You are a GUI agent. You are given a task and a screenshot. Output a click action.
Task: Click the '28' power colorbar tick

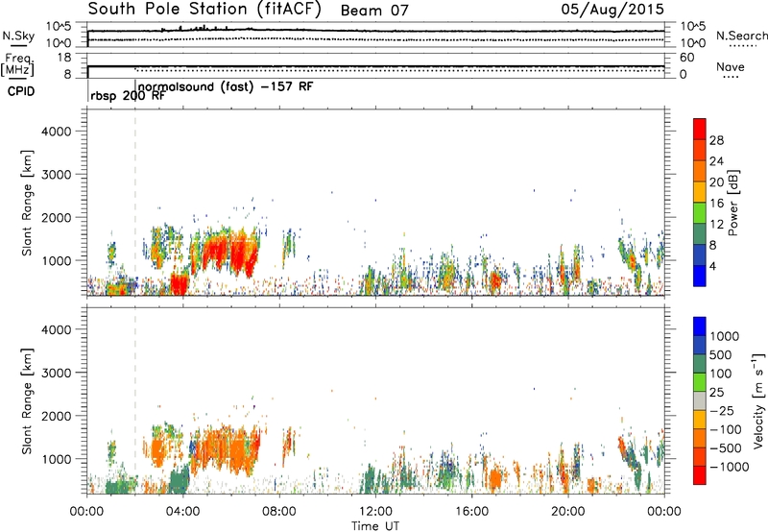pos(716,140)
